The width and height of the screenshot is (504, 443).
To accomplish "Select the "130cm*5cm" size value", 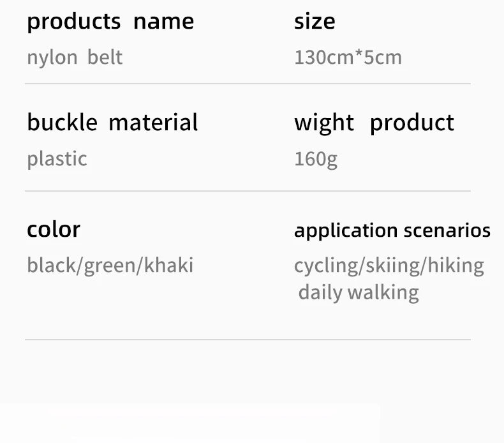I will point(348,57).
